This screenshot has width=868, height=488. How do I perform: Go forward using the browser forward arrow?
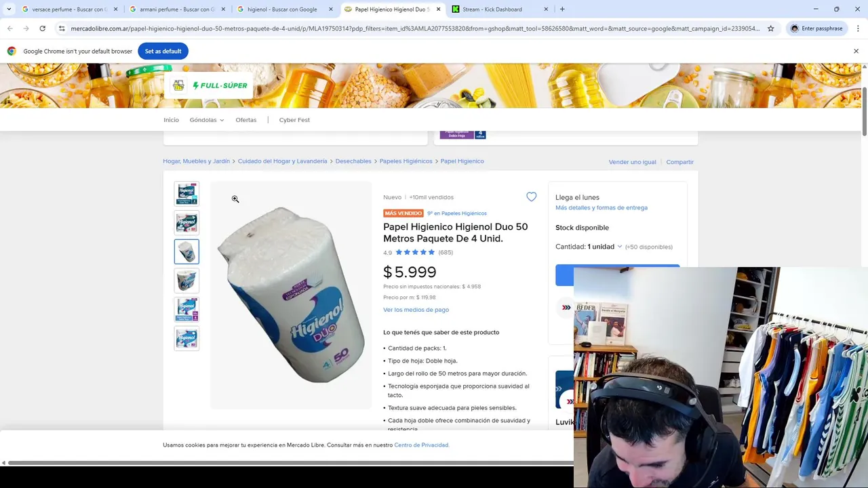(x=26, y=28)
